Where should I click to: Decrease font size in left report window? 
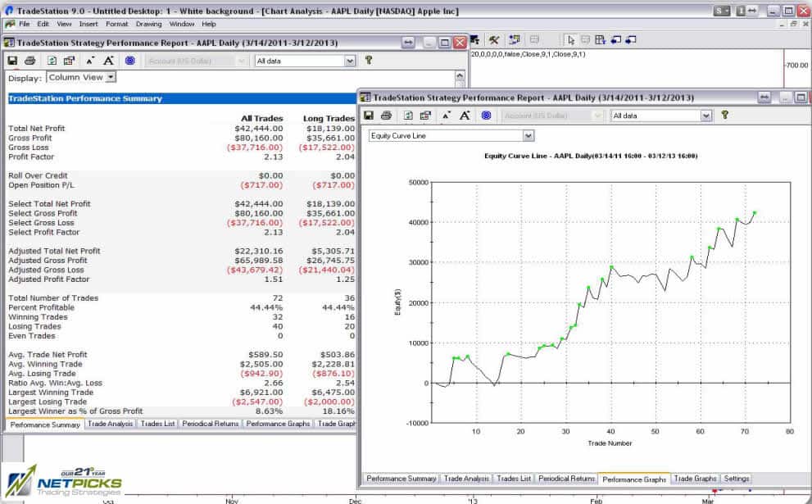coord(90,61)
